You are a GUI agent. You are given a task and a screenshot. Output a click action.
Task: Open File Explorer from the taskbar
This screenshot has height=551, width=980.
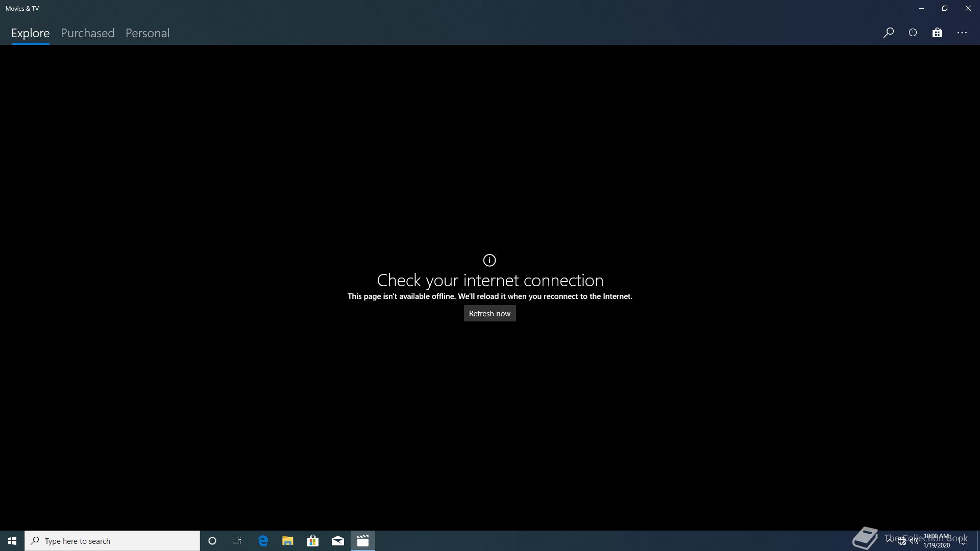click(288, 541)
